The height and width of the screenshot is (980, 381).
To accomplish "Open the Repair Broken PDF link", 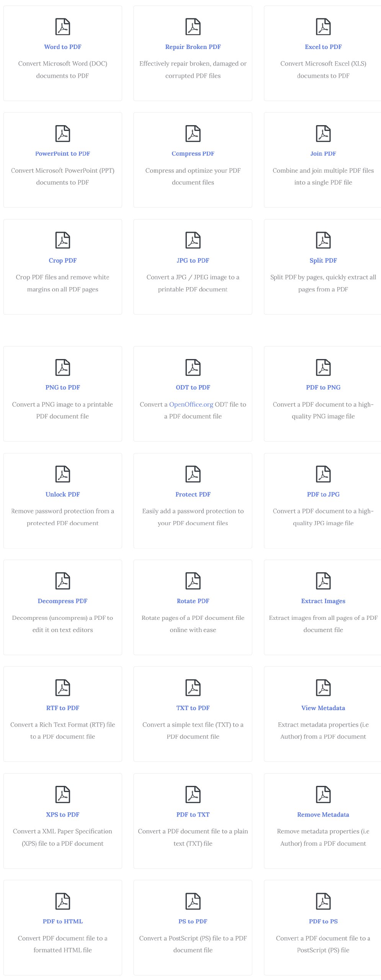I will tap(193, 47).
